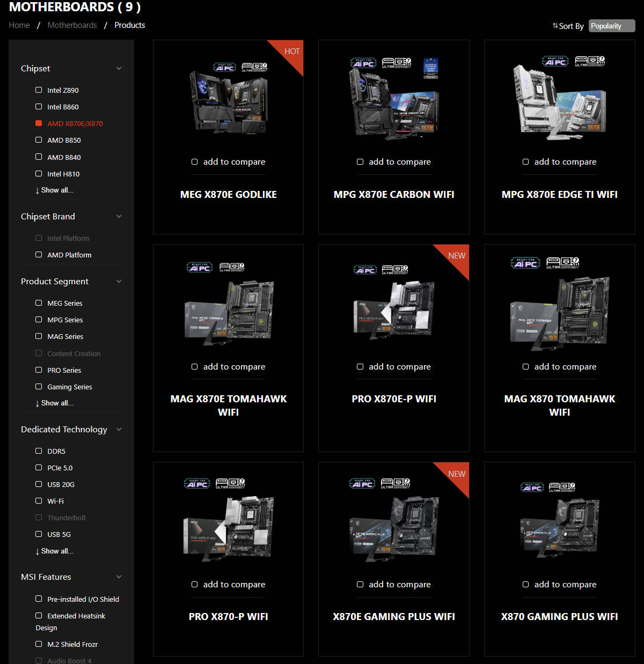The image size is (644, 664).
Task: Collapse the Dedicated Technology filter section
Action: 119,430
